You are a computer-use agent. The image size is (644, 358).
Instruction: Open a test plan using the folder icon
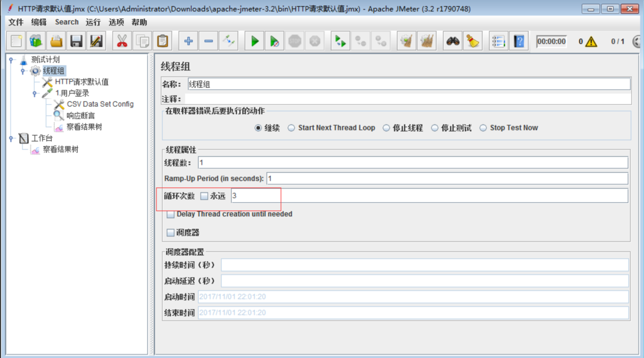tap(57, 40)
